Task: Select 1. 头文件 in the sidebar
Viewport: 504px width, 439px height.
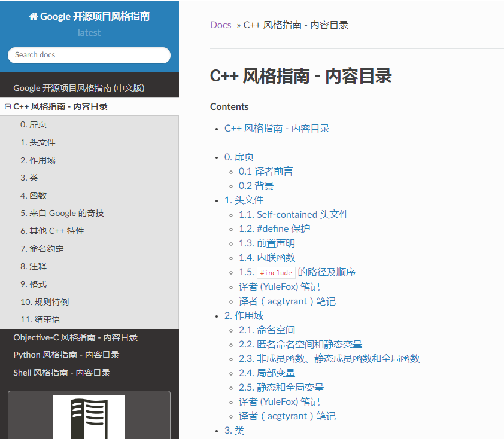Action: [x=37, y=142]
